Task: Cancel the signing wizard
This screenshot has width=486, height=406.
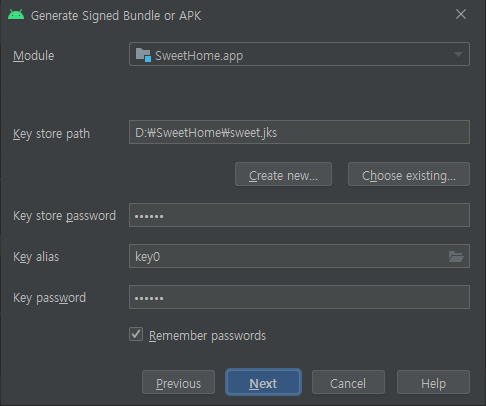Action: 348,382
